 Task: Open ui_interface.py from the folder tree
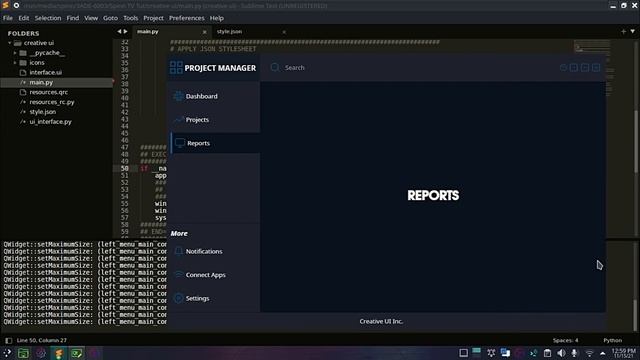coord(50,122)
